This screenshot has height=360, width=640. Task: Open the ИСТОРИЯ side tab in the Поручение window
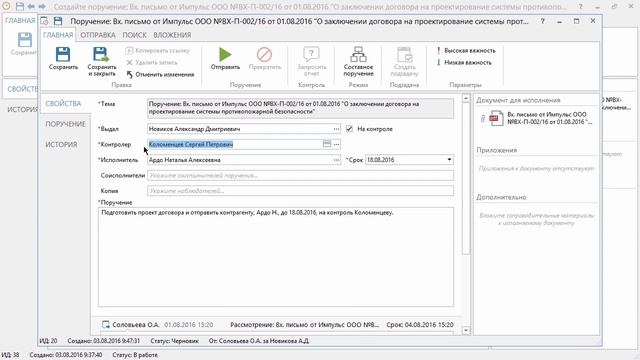click(61, 144)
